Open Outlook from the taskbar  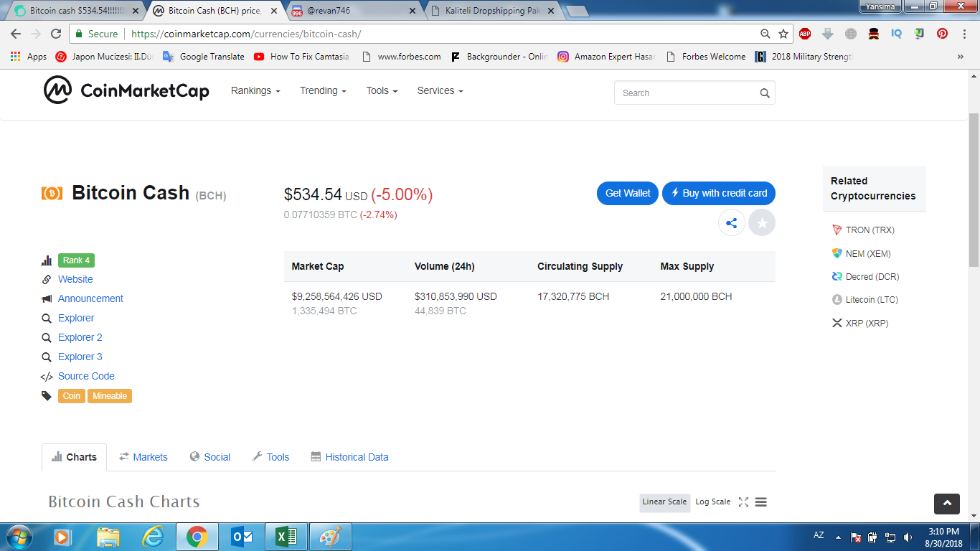[x=242, y=537]
